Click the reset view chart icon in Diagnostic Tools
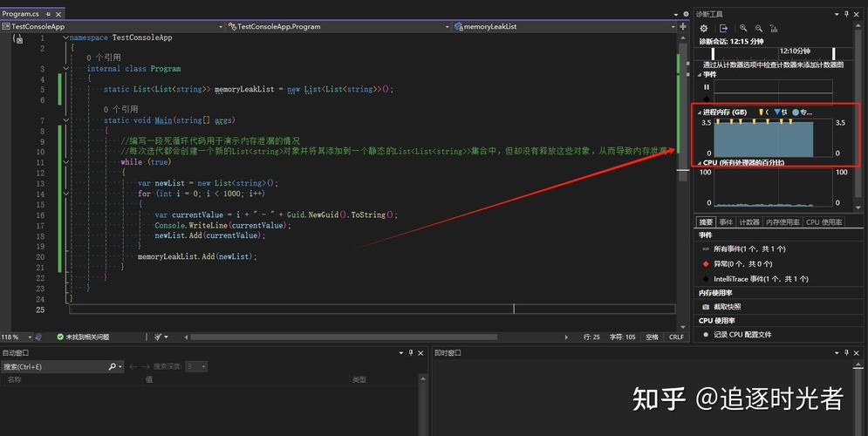This screenshot has height=436, width=868. (x=774, y=28)
